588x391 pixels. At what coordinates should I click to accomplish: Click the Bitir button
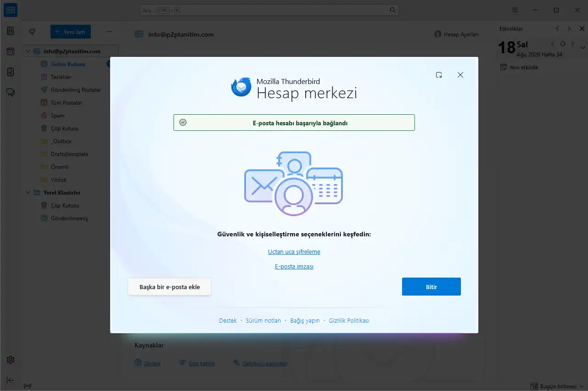tap(431, 287)
